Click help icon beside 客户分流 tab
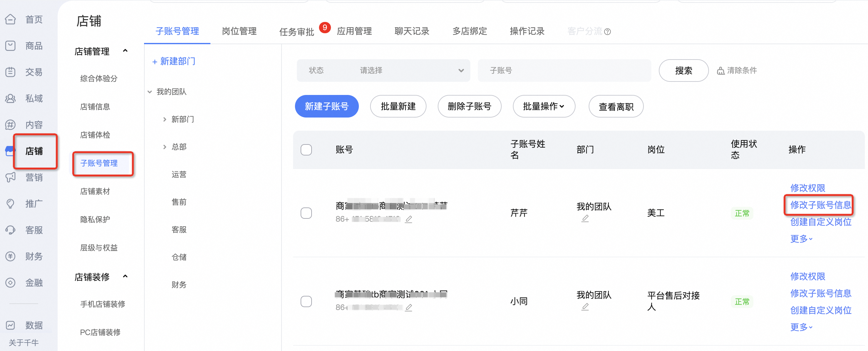The height and width of the screenshot is (351, 868). coord(607,32)
